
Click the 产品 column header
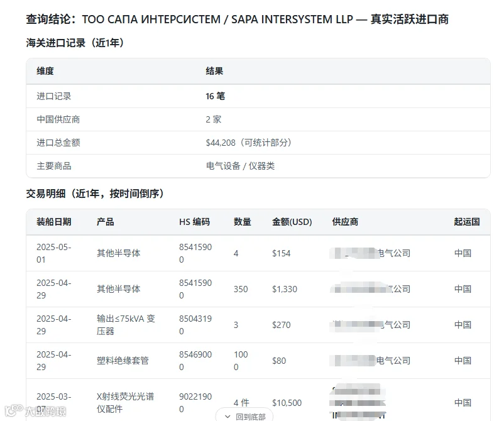[105, 222]
